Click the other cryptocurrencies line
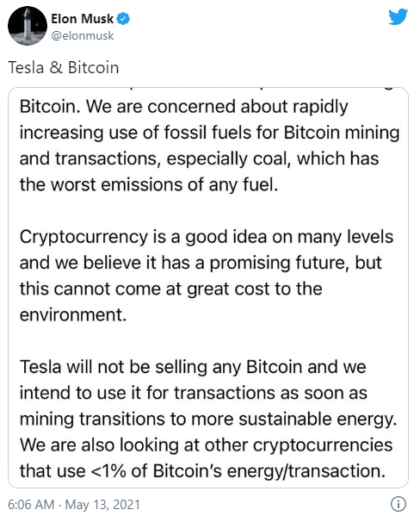420x516 pixels. pos(206,445)
